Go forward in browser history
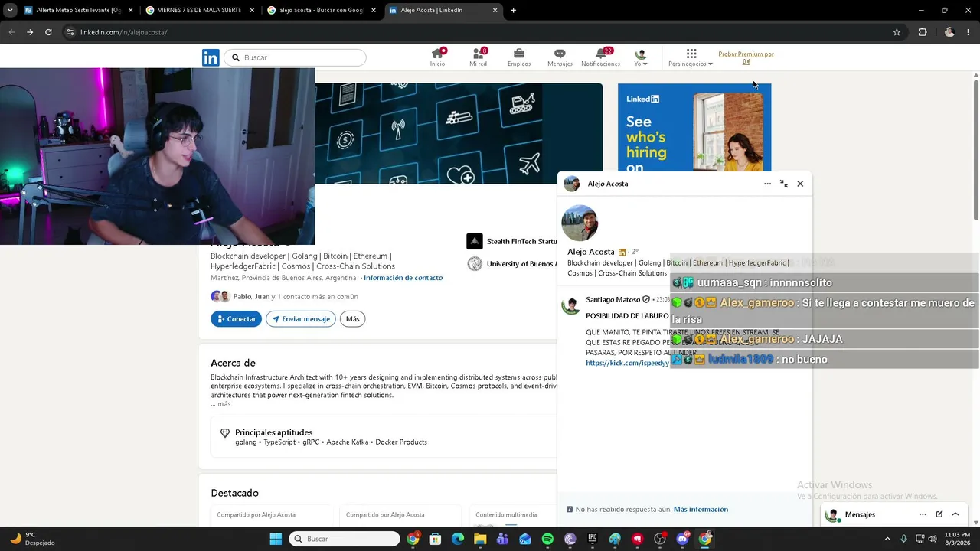This screenshot has width=980, height=551. pyautogui.click(x=30, y=32)
